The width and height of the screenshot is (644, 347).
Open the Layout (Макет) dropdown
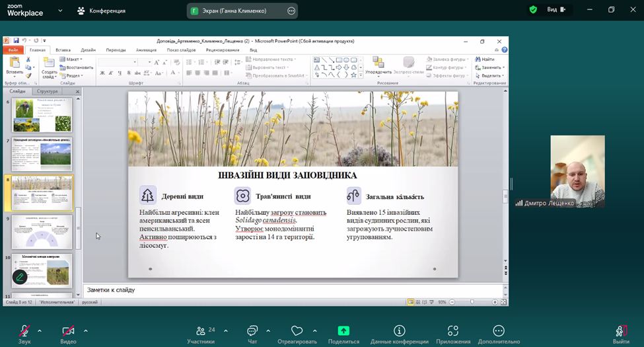tap(71, 59)
